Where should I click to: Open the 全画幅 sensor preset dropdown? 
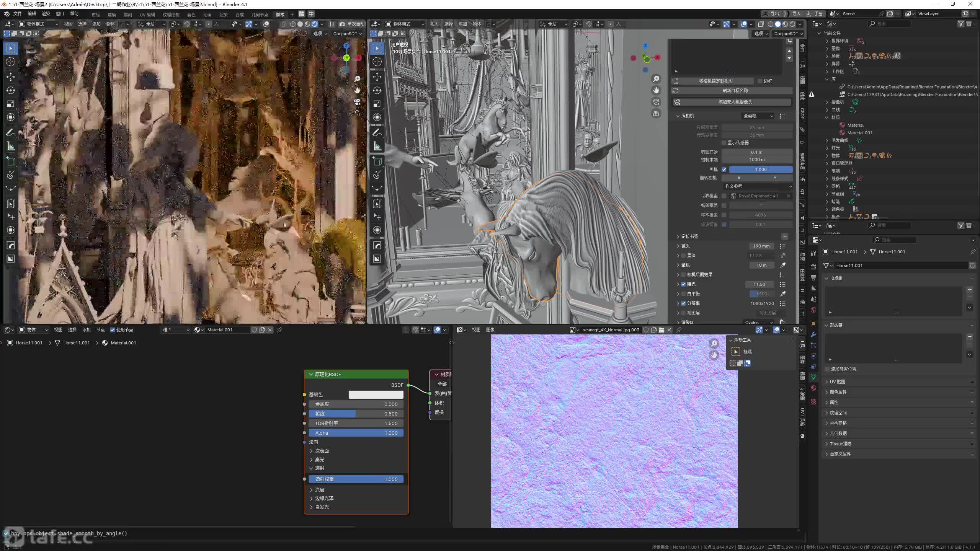pos(758,116)
